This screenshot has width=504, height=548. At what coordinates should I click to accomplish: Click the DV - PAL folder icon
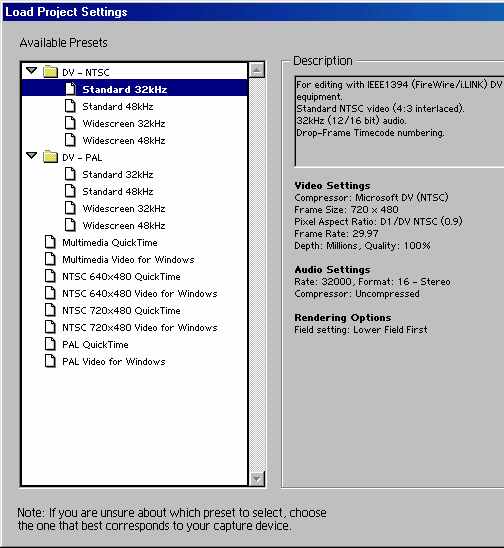pyautogui.click(x=50, y=157)
